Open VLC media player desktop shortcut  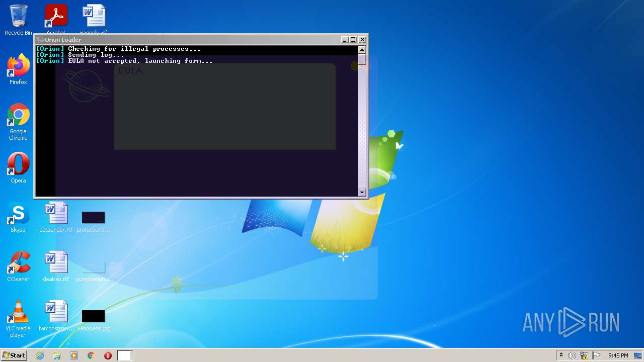18,319
